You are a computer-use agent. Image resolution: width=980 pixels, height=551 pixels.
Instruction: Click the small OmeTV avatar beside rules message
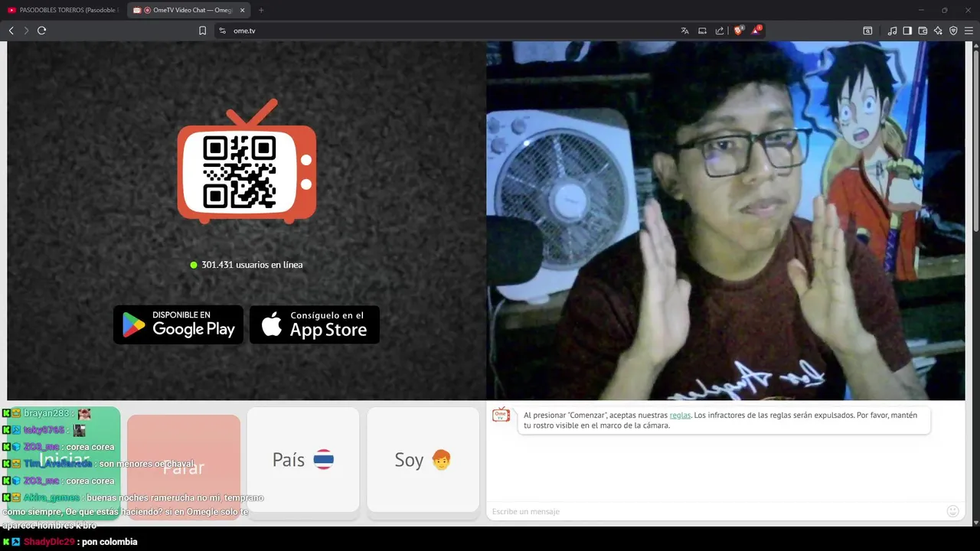501,415
